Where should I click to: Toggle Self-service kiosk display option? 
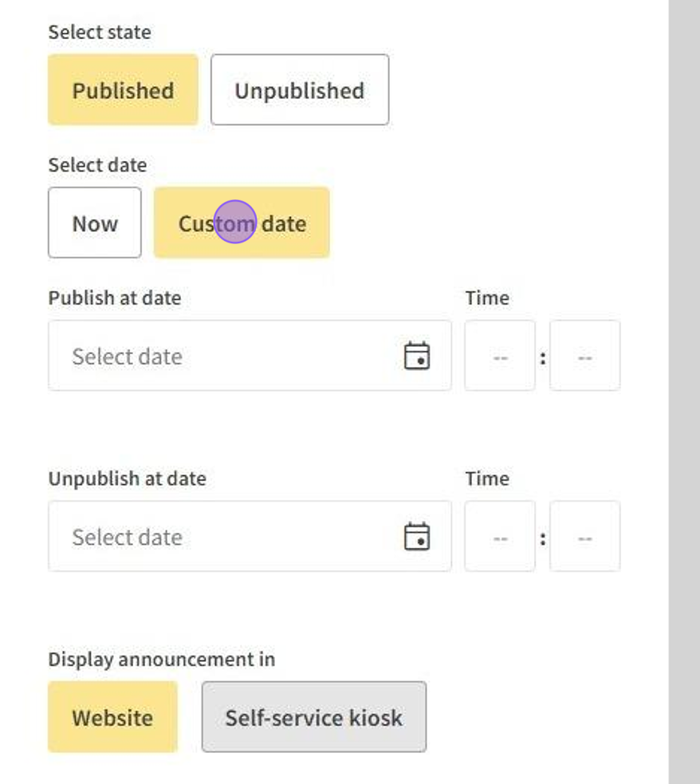[313, 717]
